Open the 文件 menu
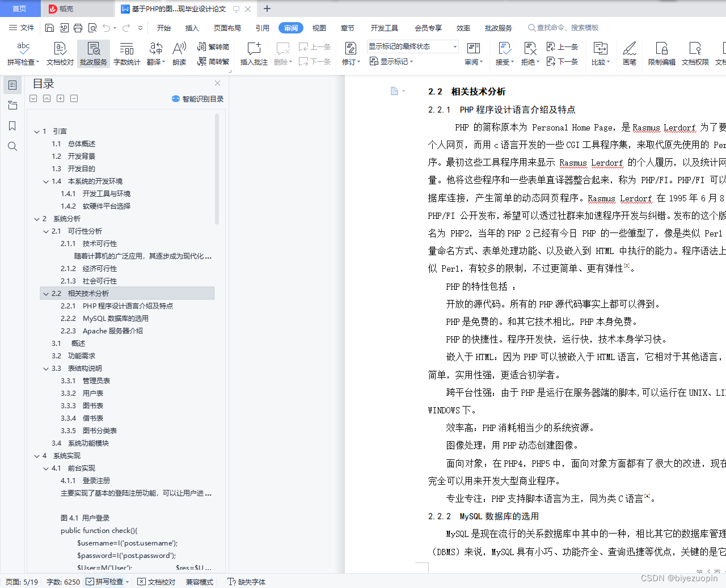726x588 pixels. pos(22,28)
